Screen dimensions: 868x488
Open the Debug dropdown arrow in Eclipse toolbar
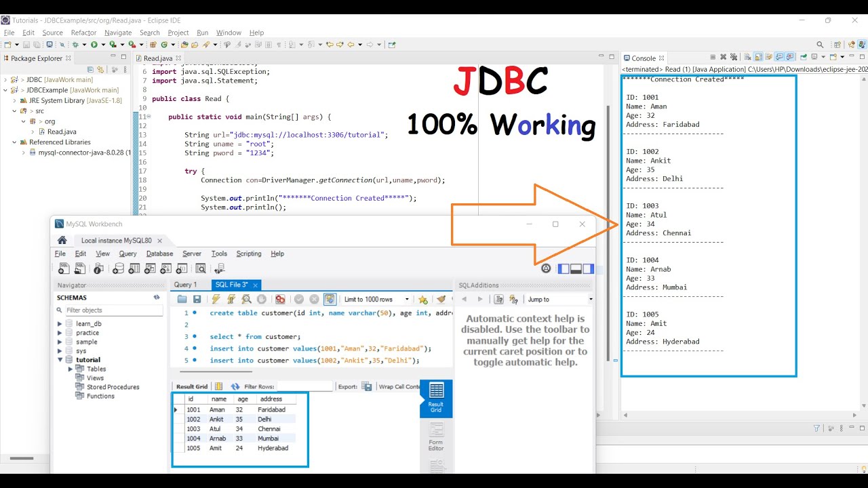coord(84,45)
